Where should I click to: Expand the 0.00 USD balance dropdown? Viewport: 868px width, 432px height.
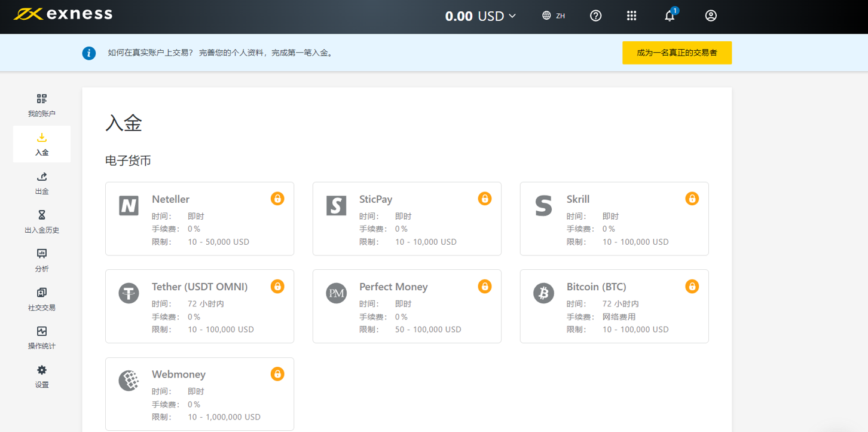point(481,16)
